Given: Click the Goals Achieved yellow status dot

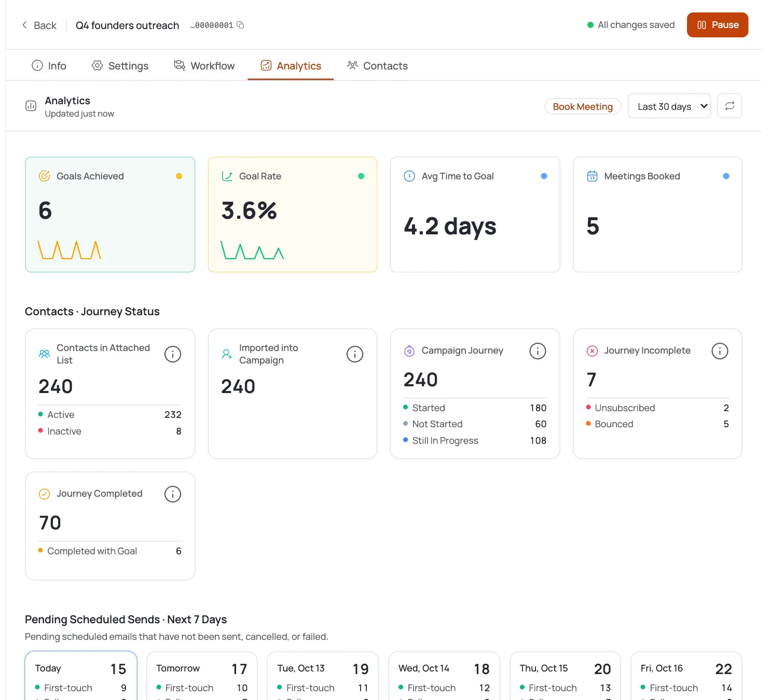Looking at the screenshot, I should [179, 176].
